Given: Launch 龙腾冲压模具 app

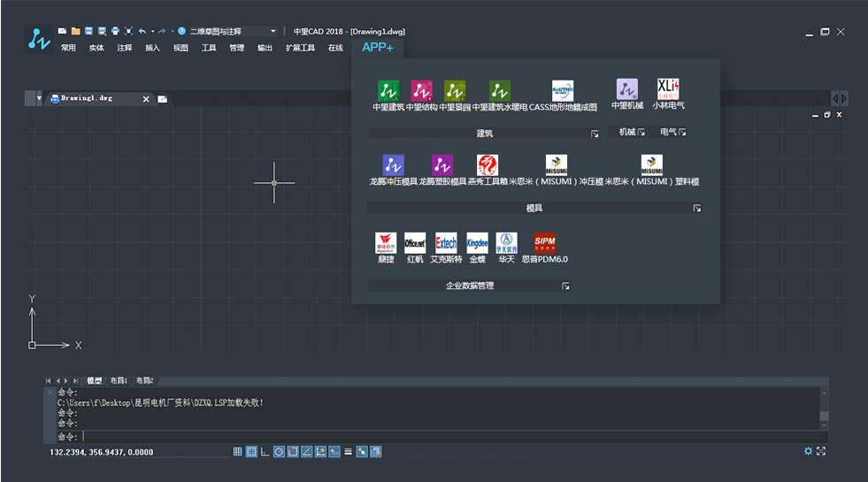Looking at the screenshot, I should click(393, 170).
